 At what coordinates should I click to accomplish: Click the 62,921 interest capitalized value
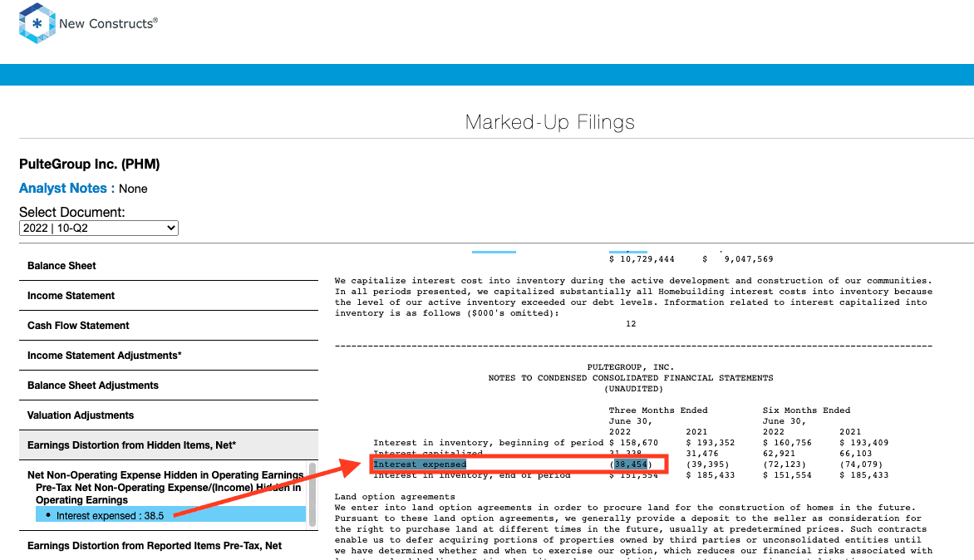779,453
